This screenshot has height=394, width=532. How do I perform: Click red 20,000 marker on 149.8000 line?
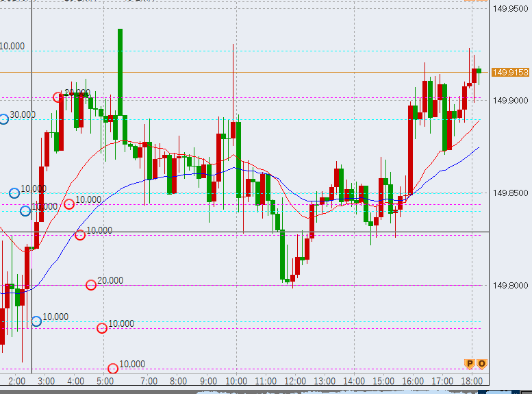pos(91,285)
